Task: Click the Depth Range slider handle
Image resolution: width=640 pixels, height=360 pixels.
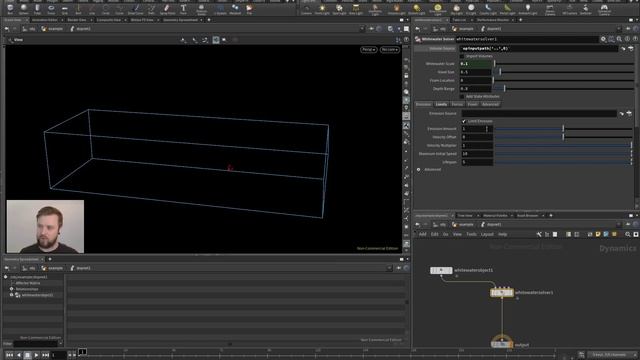Action: coord(504,89)
